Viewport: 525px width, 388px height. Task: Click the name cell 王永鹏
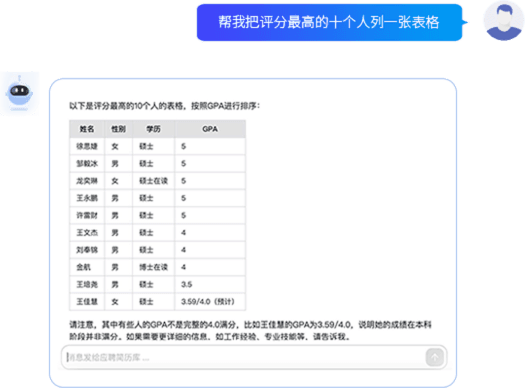(x=87, y=198)
